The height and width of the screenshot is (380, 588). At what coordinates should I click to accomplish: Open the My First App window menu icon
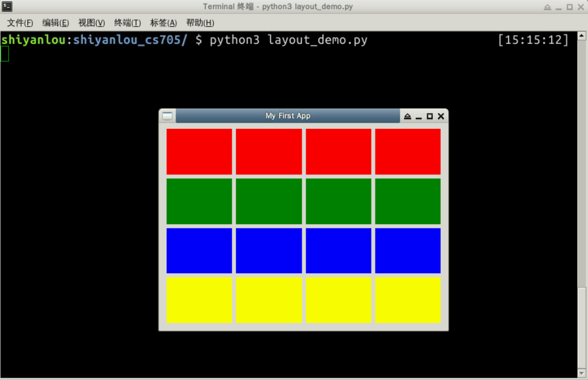pos(167,116)
